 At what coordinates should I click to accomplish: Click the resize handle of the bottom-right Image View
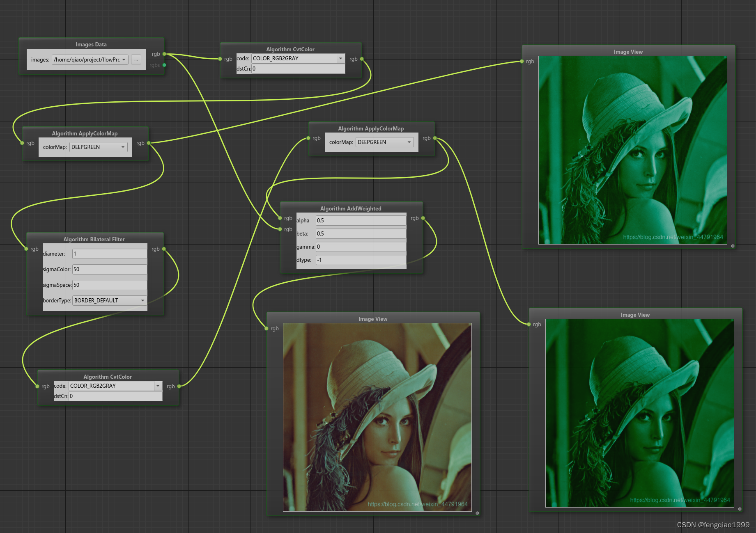(740, 509)
